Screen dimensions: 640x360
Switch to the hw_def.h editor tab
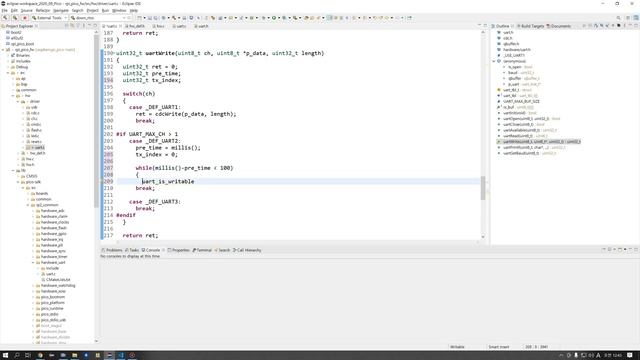point(135,26)
